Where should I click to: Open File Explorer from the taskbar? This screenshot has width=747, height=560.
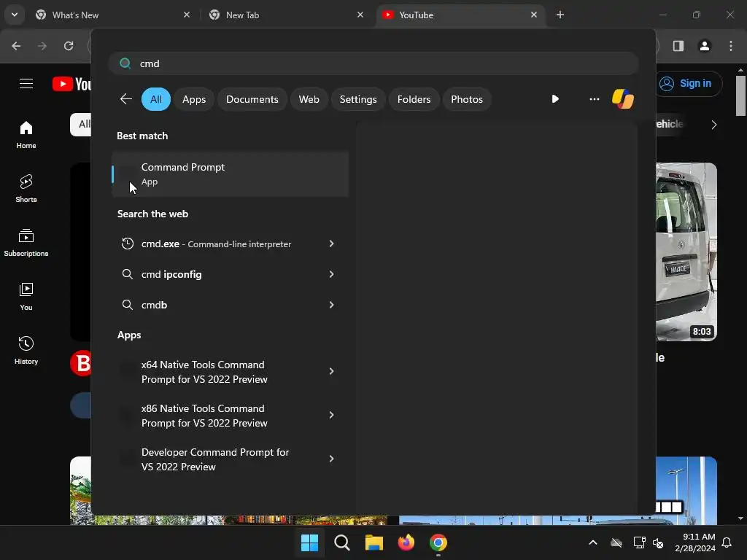tap(374, 542)
